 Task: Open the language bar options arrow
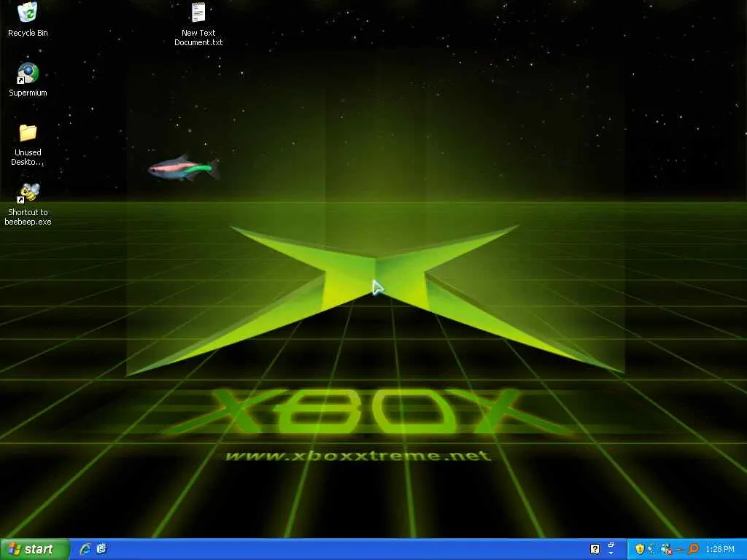click(x=611, y=554)
